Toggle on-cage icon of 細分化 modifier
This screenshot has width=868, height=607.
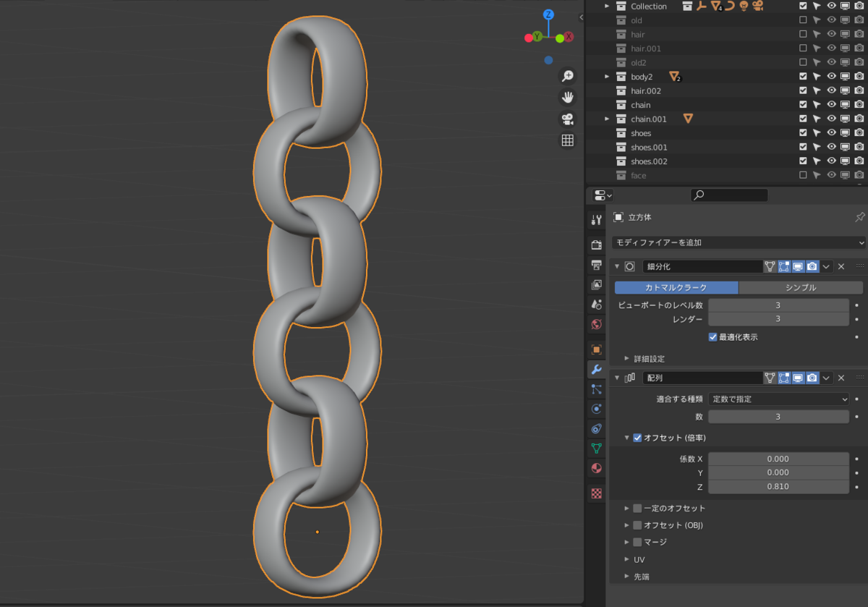770,266
